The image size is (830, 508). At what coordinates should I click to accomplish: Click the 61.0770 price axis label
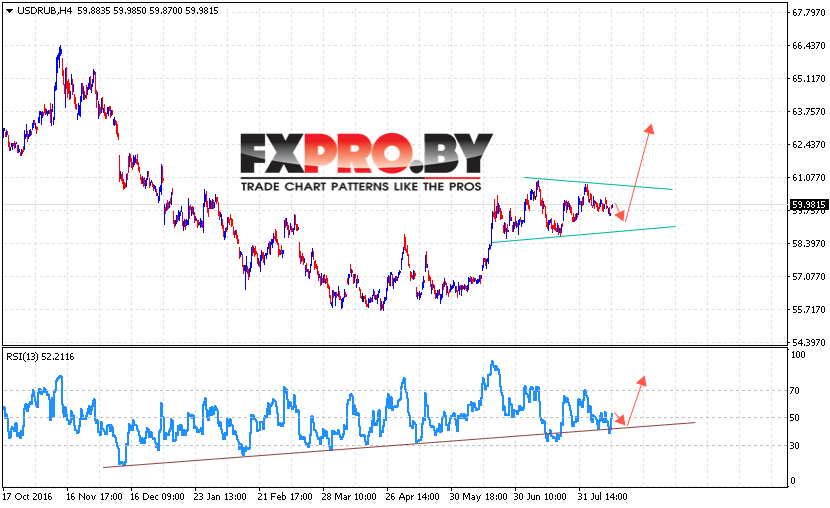[x=808, y=178]
